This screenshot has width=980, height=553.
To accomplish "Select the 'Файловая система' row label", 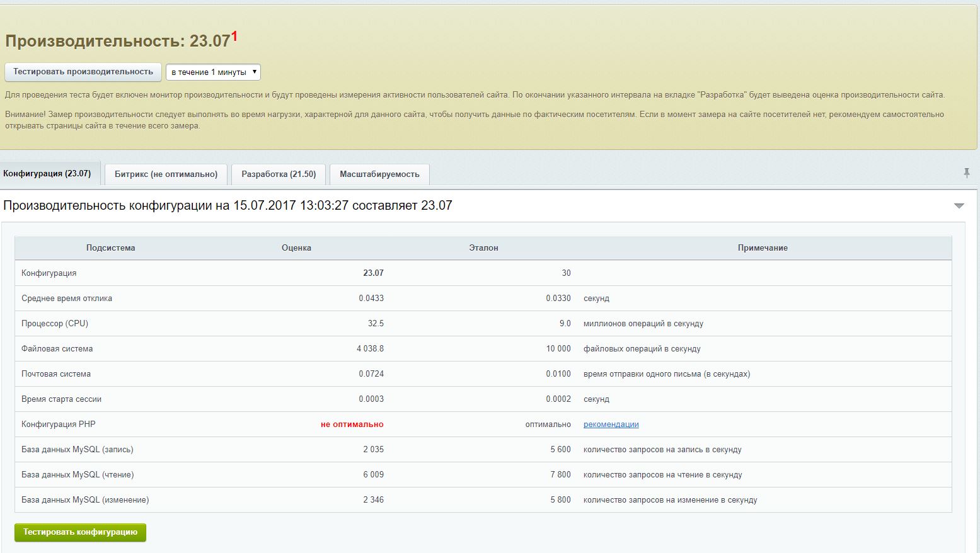I will point(57,349).
